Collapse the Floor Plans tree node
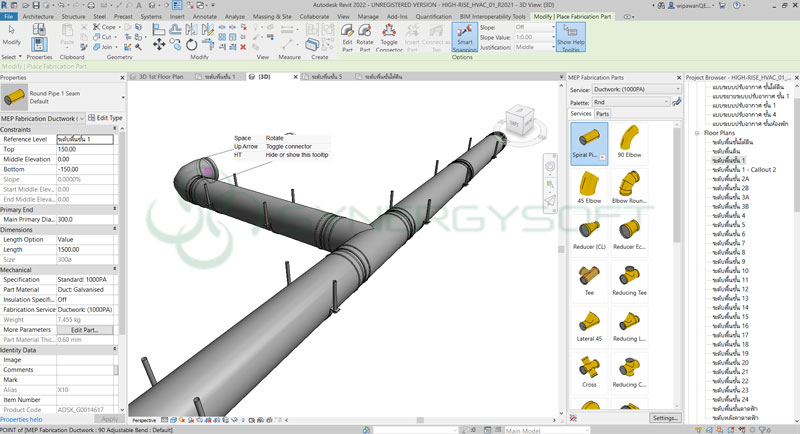Image resolution: width=800 pixels, height=434 pixels. 697,132
